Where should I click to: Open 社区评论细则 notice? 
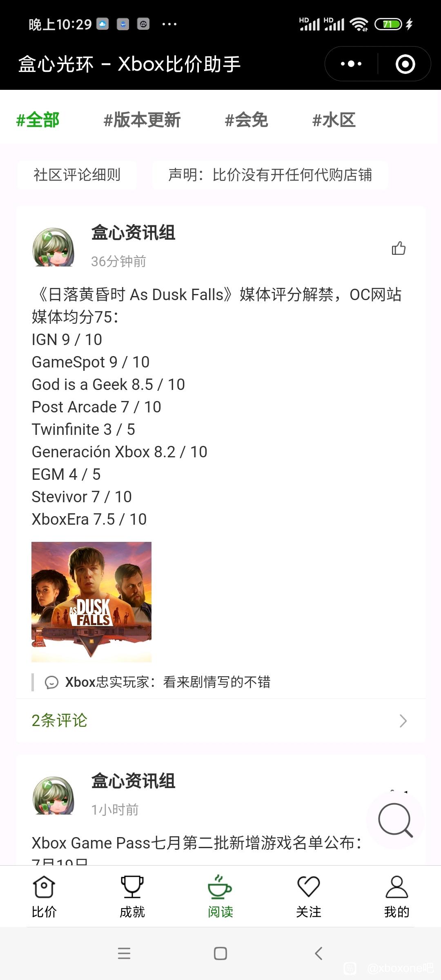point(77,175)
